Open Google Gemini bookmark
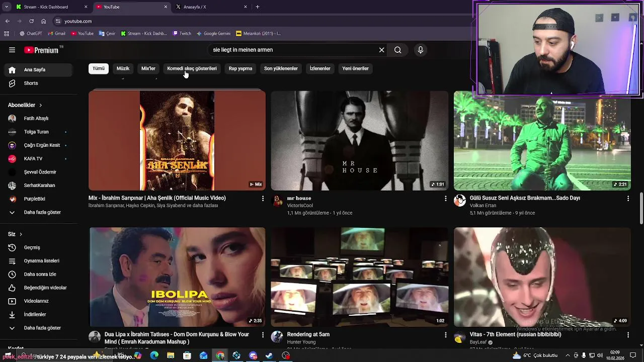The image size is (644, 362). click(x=213, y=34)
